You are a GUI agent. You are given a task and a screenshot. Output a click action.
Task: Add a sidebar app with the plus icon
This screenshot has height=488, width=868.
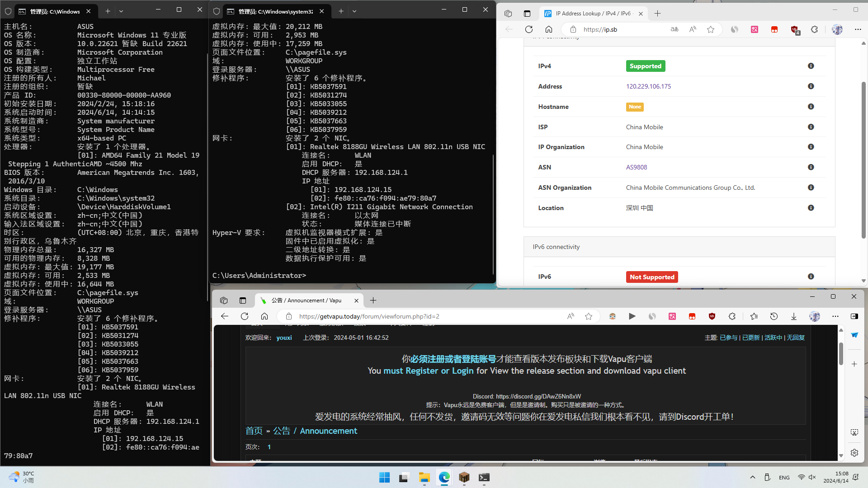(854, 364)
